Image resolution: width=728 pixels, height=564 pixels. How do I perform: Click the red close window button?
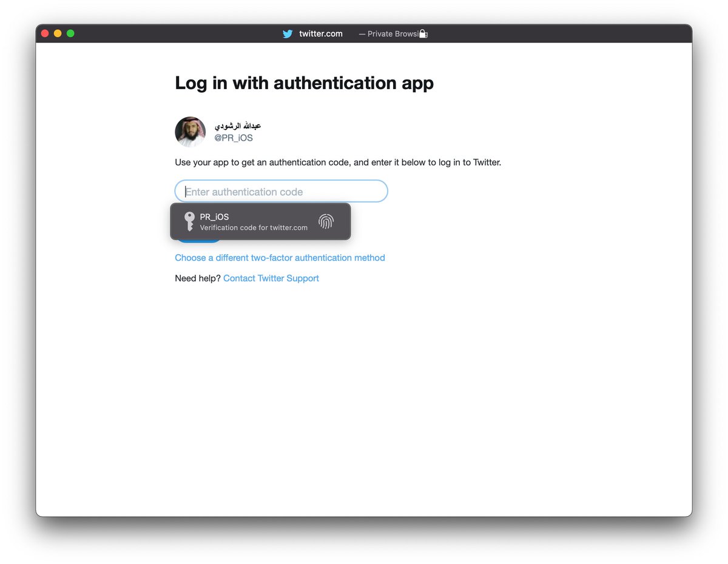[x=45, y=33]
